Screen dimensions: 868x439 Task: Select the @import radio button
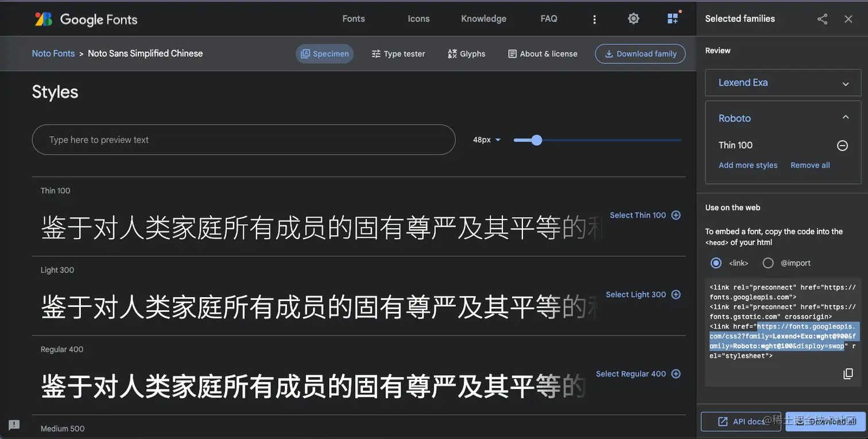tap(768, 263)
